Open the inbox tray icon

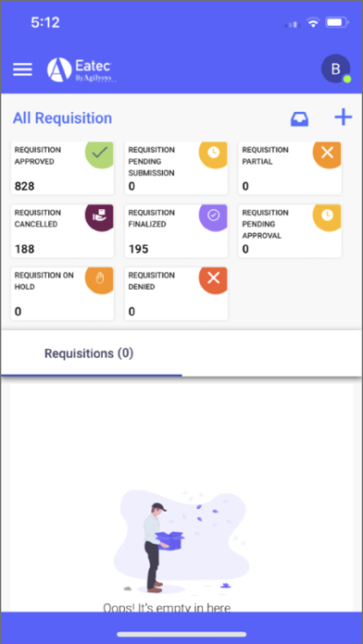click(x=300, y=118)
